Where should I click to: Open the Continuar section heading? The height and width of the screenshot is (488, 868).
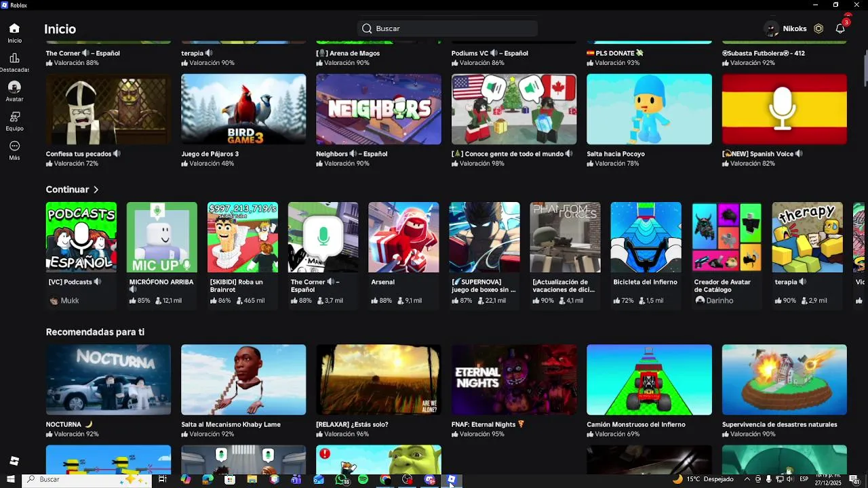click(x=67, y=190)
